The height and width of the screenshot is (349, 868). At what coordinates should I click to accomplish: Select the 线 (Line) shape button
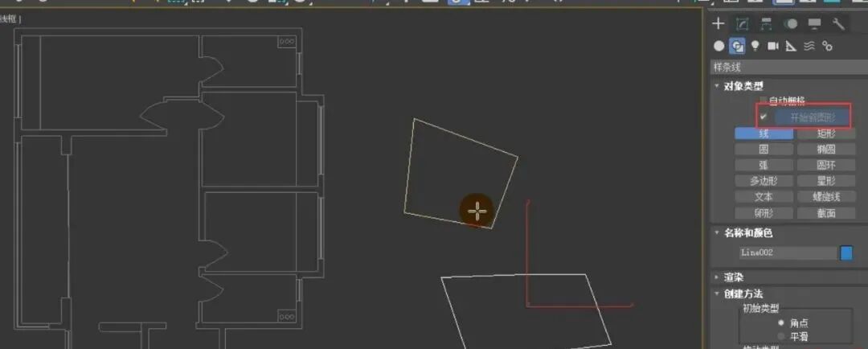(x=764, y=133)
